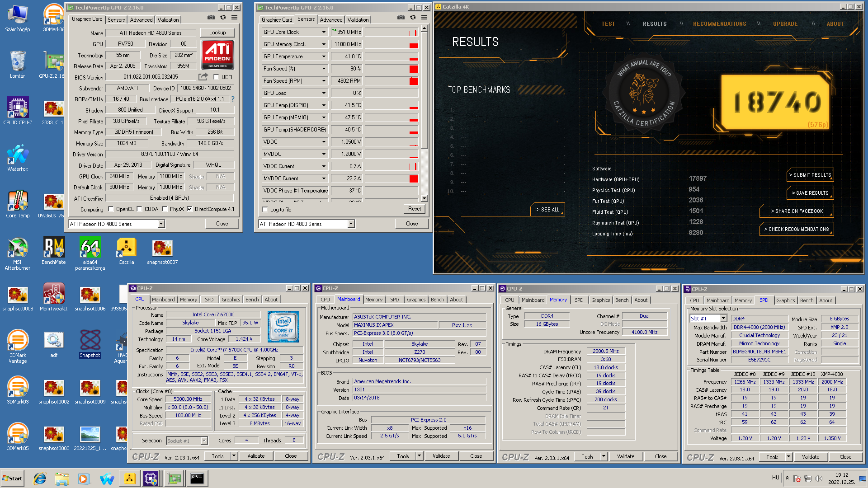Click the volume icon in the system tray

click(819, 479)
